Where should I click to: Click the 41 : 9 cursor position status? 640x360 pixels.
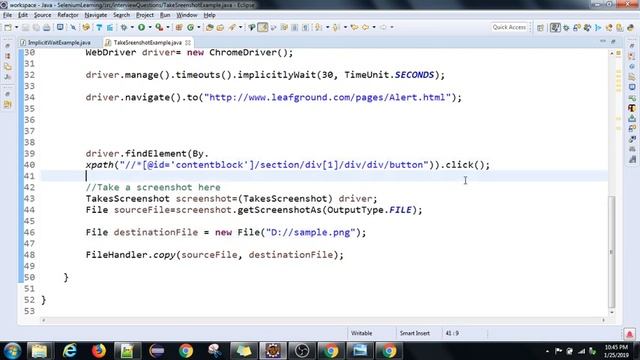coord(452,333)
